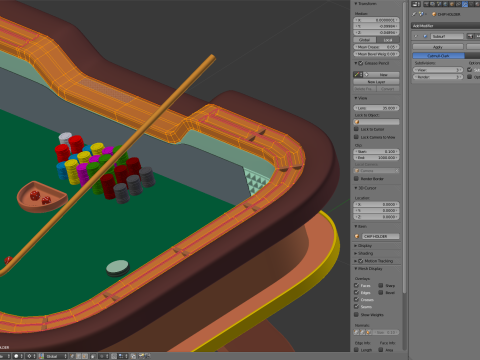Collapse the 3D Cursor panel
The image size is (480, 360).
coord(356,188)
